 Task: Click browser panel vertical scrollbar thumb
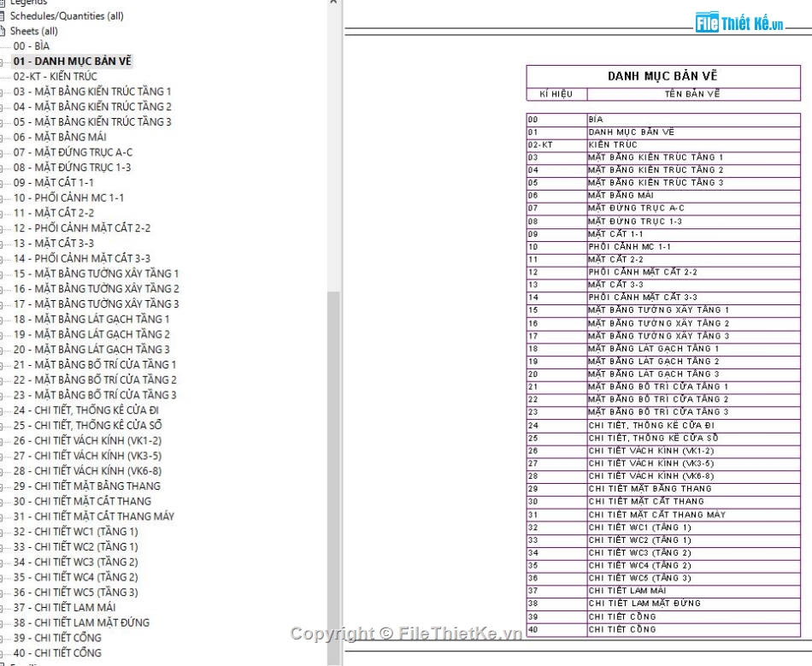tap(333, 478)
